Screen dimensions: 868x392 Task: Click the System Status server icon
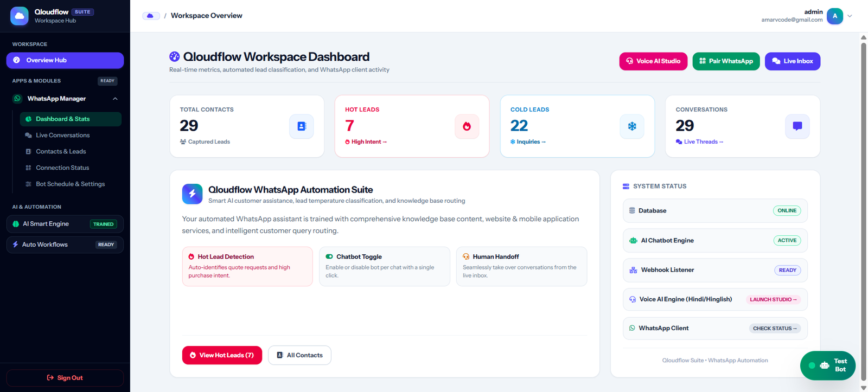(x=626, y=187)
